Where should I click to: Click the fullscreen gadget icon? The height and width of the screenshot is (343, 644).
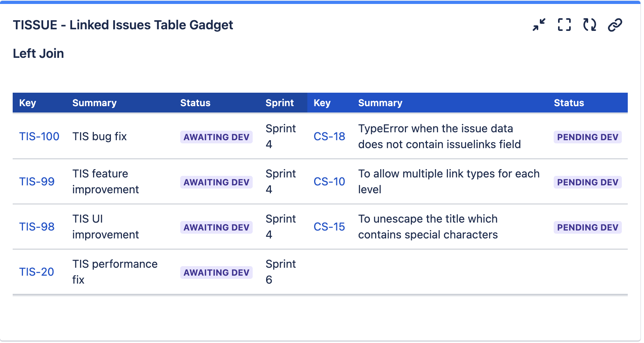(564, 25)
